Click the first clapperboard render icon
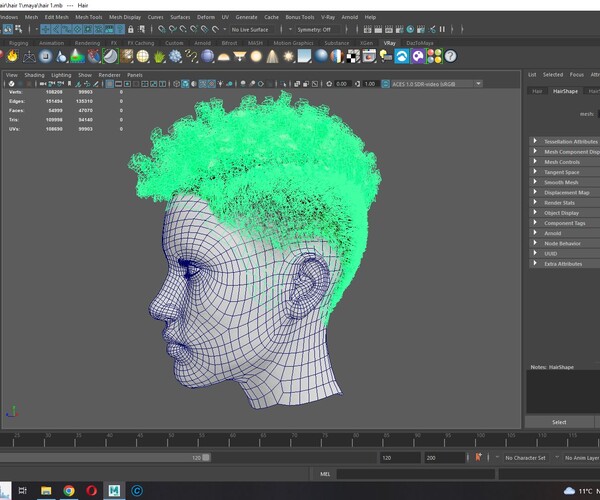Image resolution: width=600 pixels, height=500 pixels. click(367, 29)
